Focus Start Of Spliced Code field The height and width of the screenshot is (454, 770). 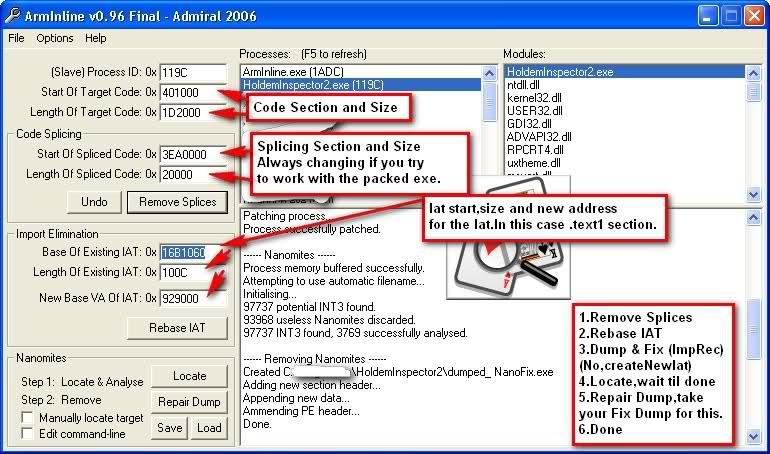[x=193, y=155]
